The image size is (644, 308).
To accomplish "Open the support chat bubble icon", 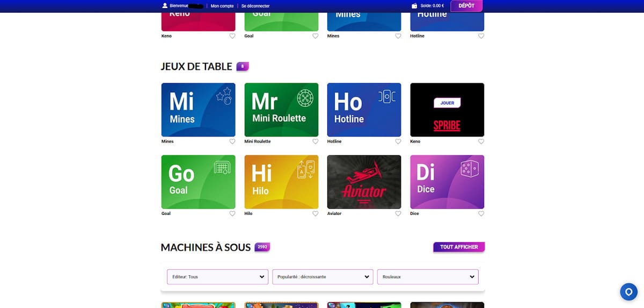I will pos(628,292).
